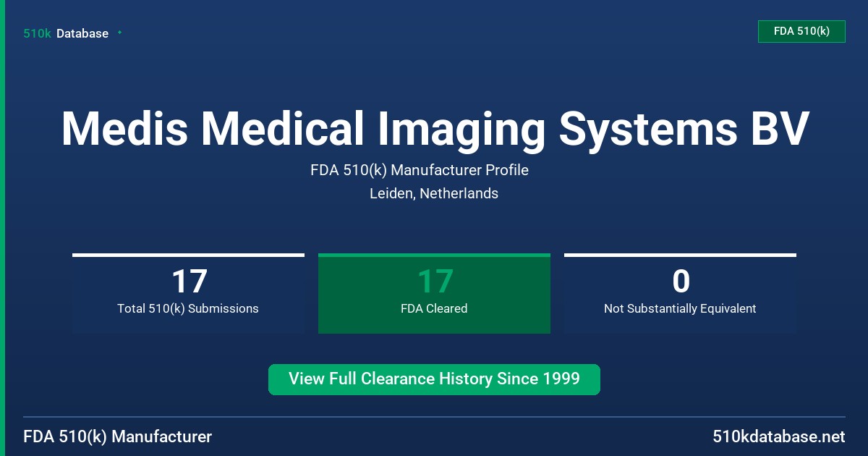Open the Not Substantially Equivalent card

(x=680, y=293)
